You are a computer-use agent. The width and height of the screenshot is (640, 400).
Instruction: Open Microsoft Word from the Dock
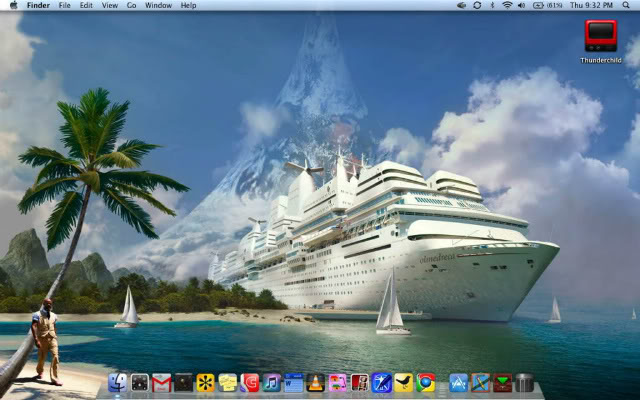293,383
